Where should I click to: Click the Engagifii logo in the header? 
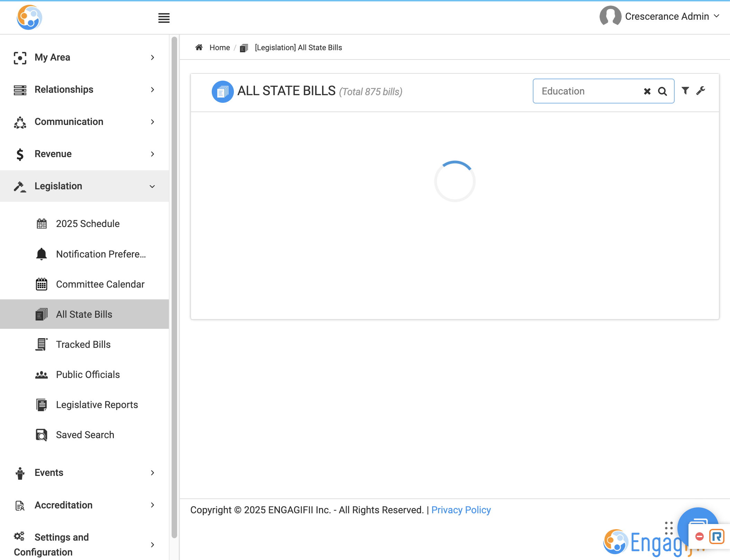click(29, 17)
